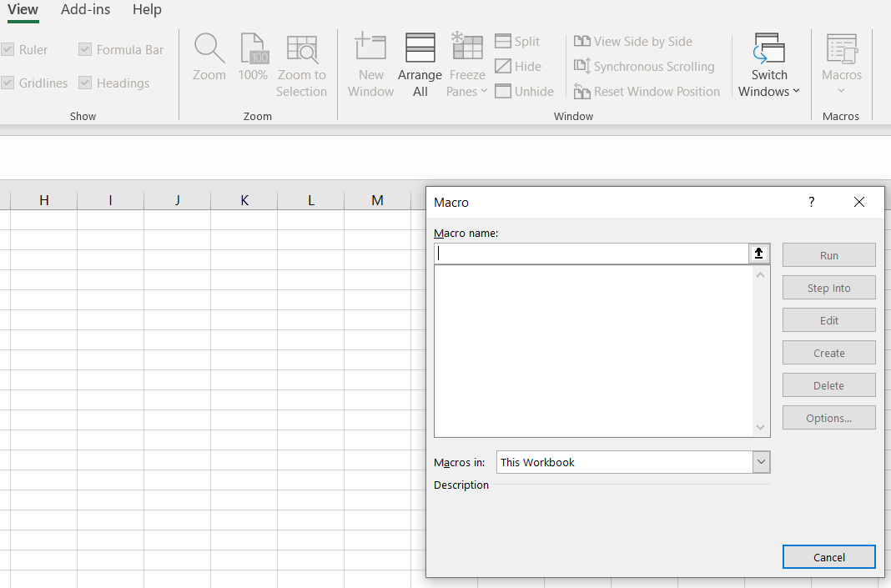The height and width of the screenshot is (588, 891).
Task: Click the macro list scroll down arrow
Action: (760, 427)
